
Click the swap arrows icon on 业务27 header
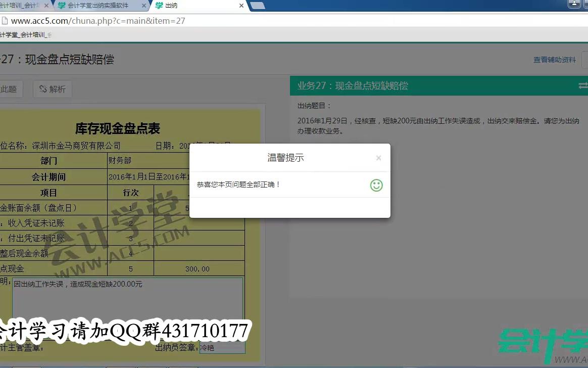click(583, 86)
